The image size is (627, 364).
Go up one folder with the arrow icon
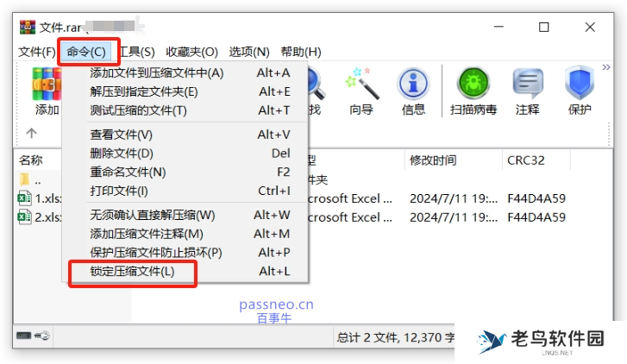coord(32,132)
